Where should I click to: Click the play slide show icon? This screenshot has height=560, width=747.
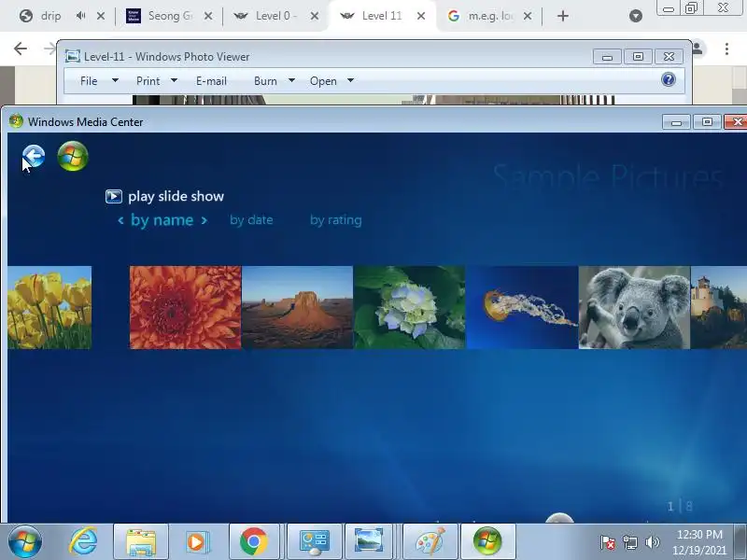coord(114,196)
